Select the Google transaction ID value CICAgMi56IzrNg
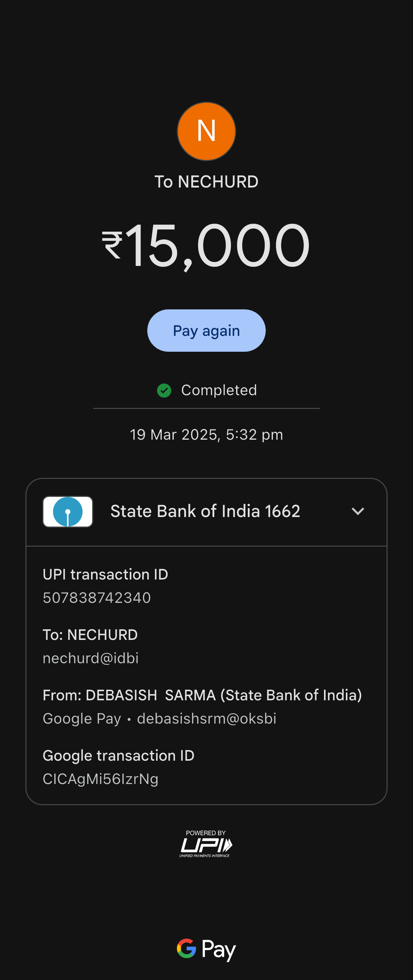 (100, 779)
